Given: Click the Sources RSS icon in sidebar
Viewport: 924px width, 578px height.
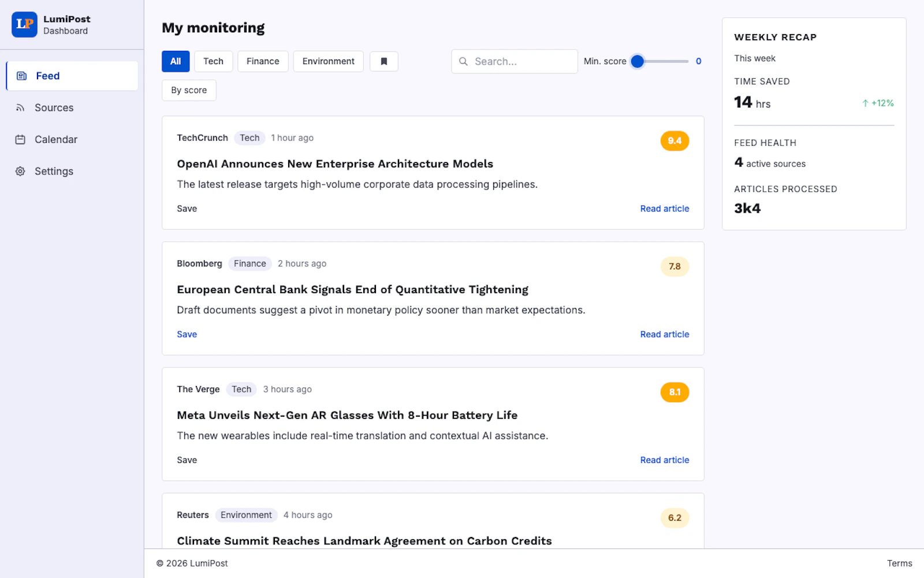Looking at the screenshot, I should (20, 108).
